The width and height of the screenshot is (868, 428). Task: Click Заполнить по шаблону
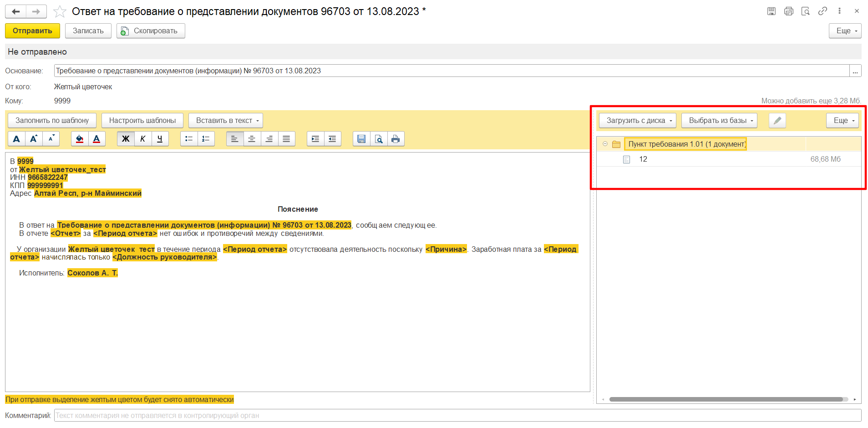click(52, 121)
